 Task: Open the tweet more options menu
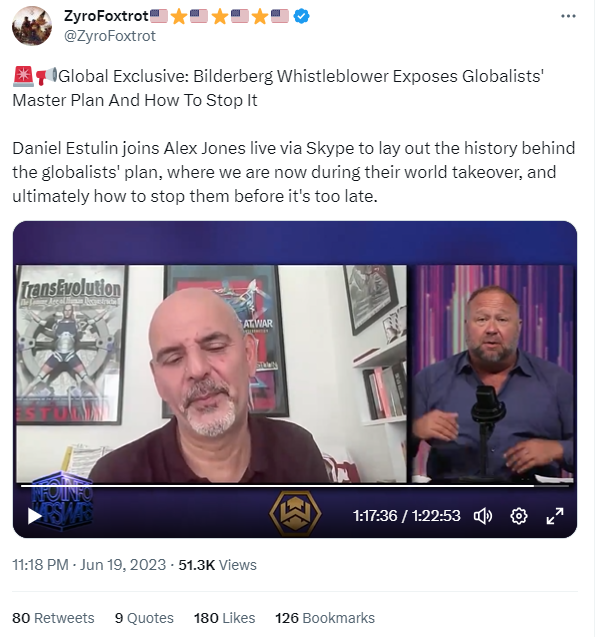(568, 17)
